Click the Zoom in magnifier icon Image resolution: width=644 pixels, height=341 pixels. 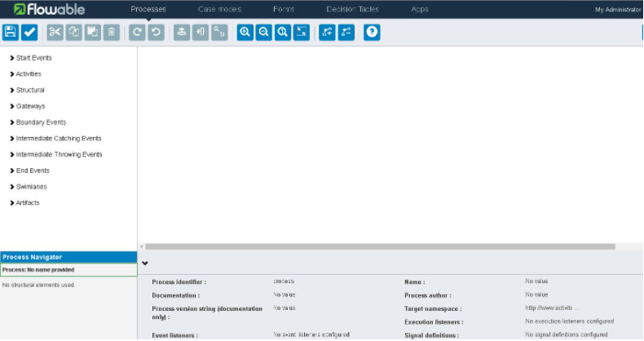[245, 32]
